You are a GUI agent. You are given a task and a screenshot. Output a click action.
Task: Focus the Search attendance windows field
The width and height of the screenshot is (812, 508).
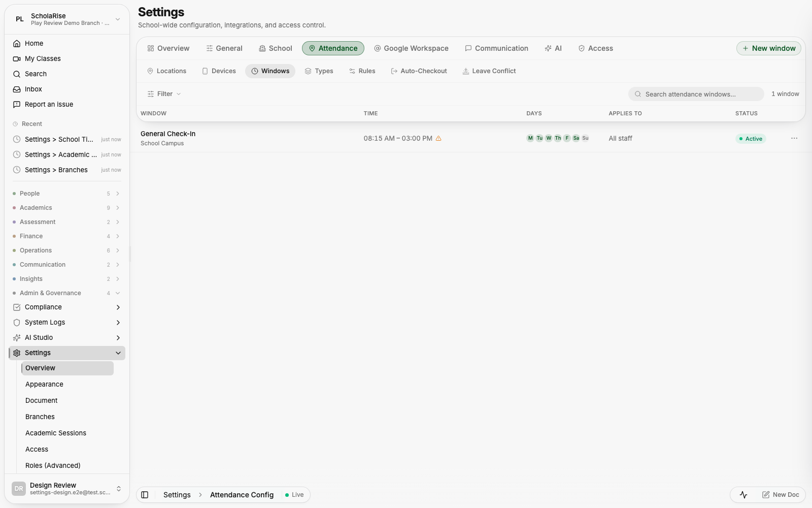point(696,94)
